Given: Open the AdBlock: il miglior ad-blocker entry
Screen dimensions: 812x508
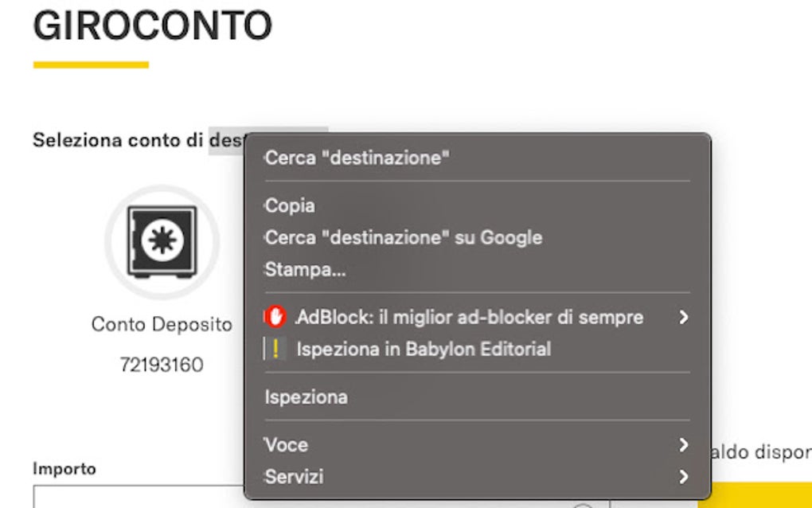Looking at the screenshot, I should tap(470, 318).
